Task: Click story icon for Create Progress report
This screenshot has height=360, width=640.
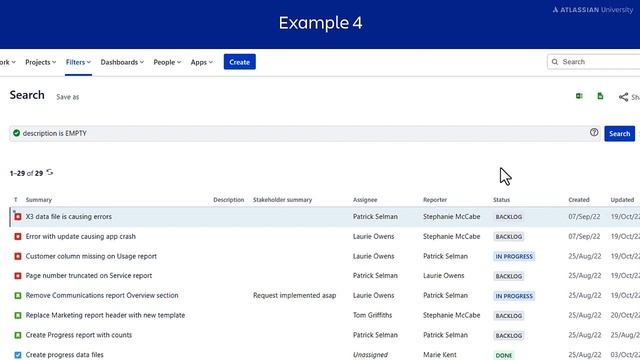Action: pyautogui.click(x=18, y=335)
